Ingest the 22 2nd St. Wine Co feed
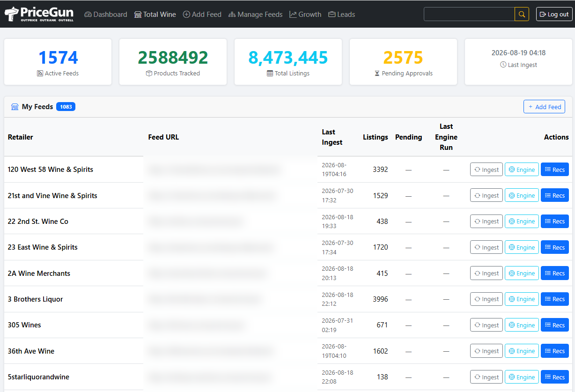This screenshot has height=392, width=575. point(487,221)
